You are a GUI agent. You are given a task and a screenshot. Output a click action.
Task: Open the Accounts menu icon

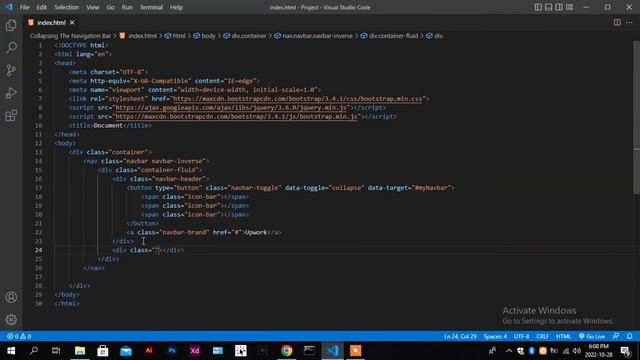11,297
